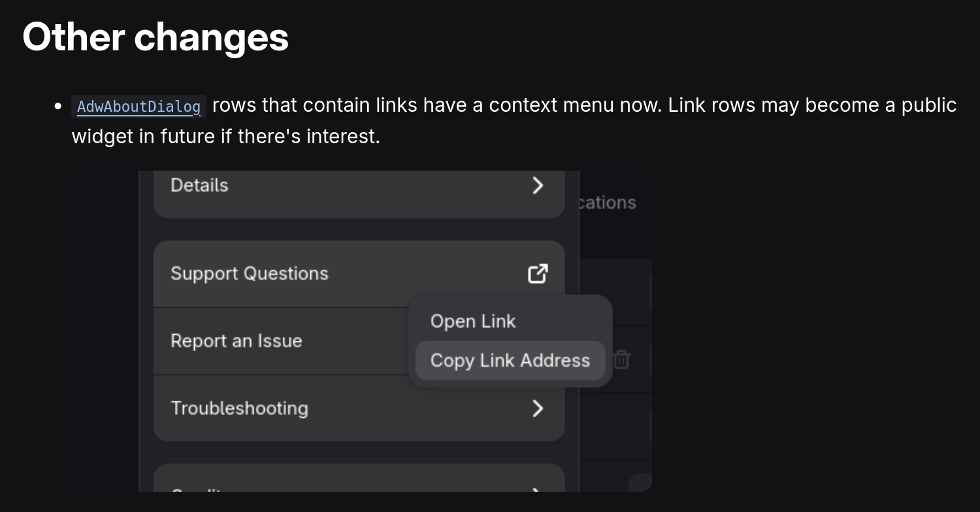Screen dimensions: 980x512
Task: Click the external link icon on Support Questions
Action: pos(537,274)
